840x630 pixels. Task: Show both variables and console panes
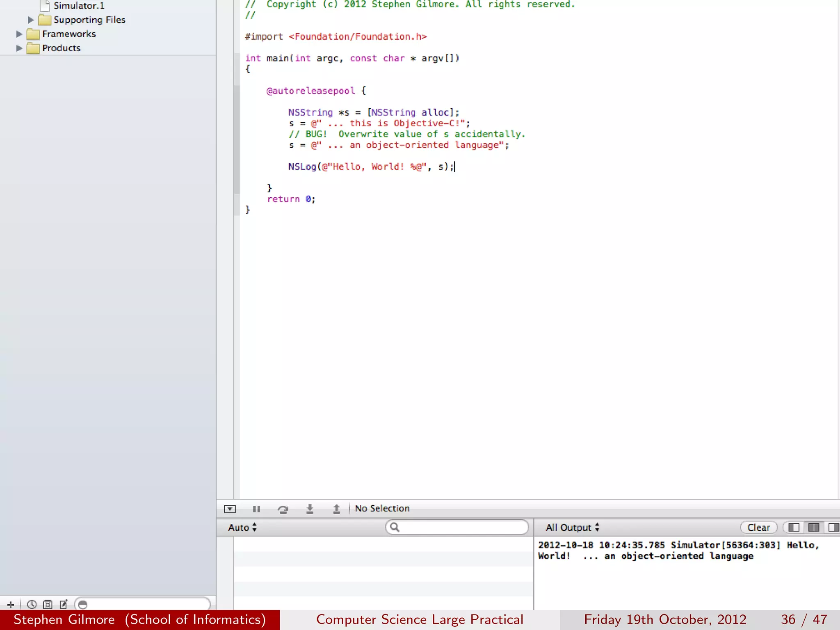(813, 527)
